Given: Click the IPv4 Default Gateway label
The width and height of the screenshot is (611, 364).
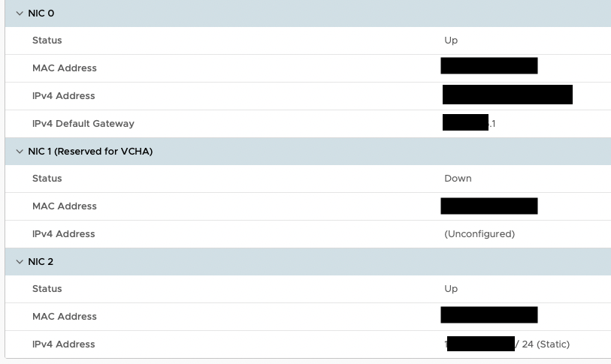Looking at the screenshot, I should click(x=83, y=124).
